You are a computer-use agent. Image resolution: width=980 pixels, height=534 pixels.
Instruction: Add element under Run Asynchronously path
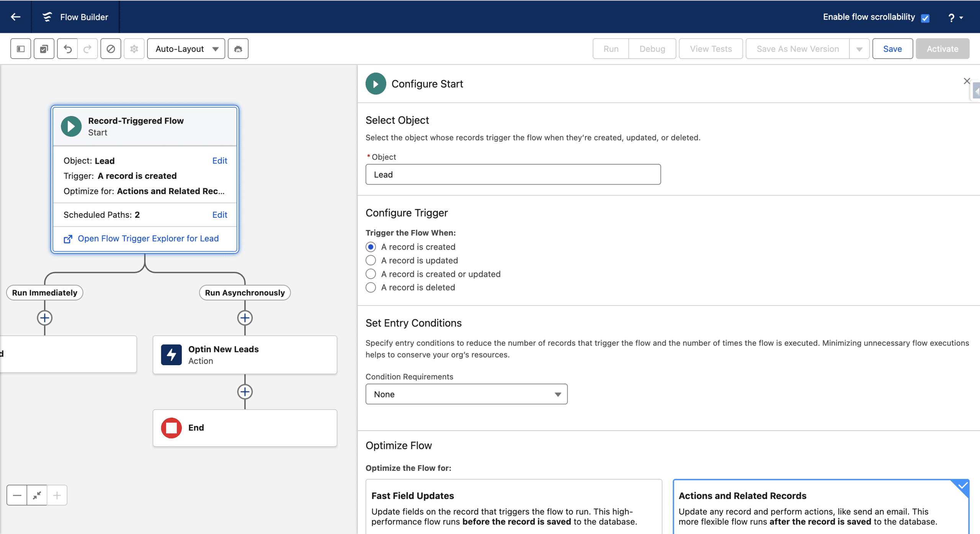pyautogui.click(x=245, y=318)
